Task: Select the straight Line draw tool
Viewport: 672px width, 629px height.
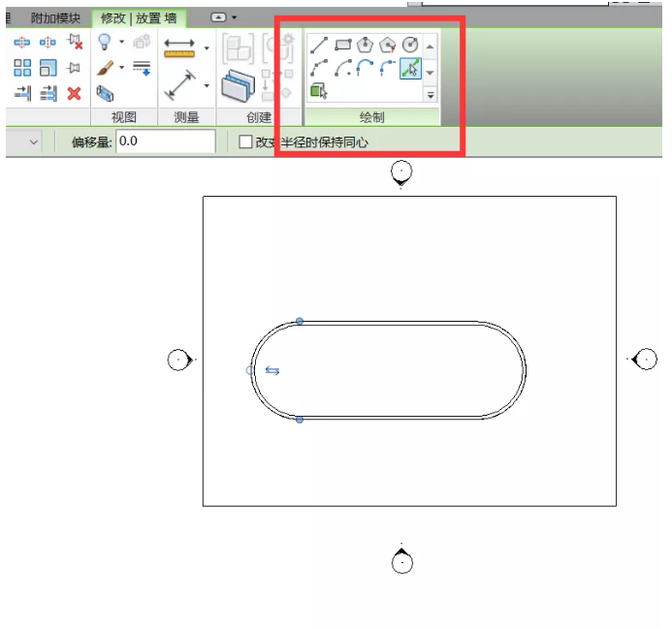Action: 319,45
